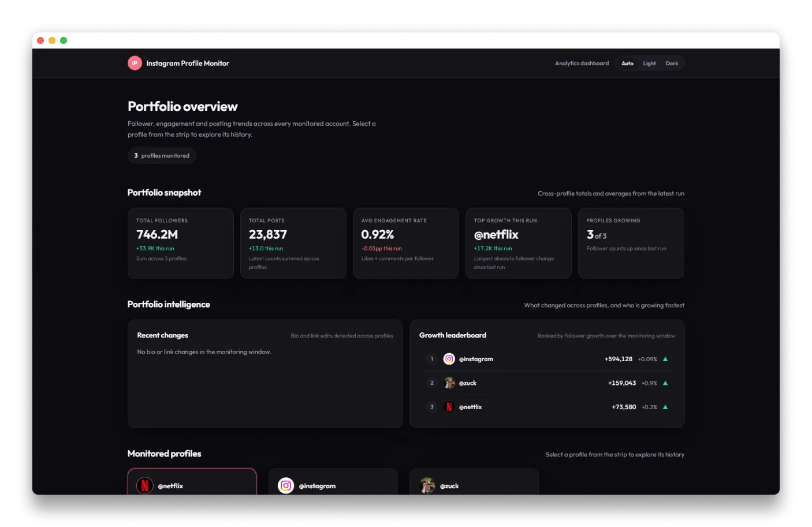Click the Top Growth @netflix value

pyautogui.click(x=496, y=235)
